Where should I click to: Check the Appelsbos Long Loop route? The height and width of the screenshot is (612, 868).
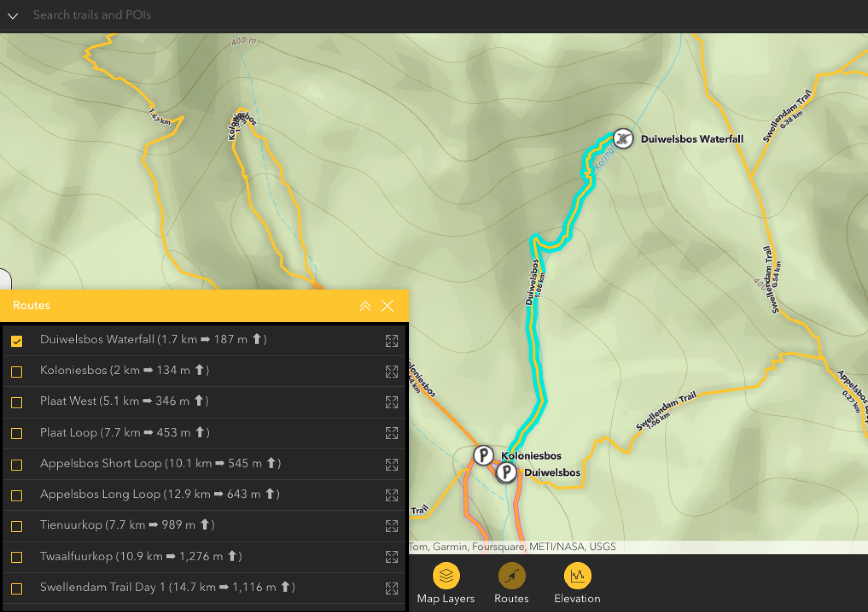pos(17,496)
